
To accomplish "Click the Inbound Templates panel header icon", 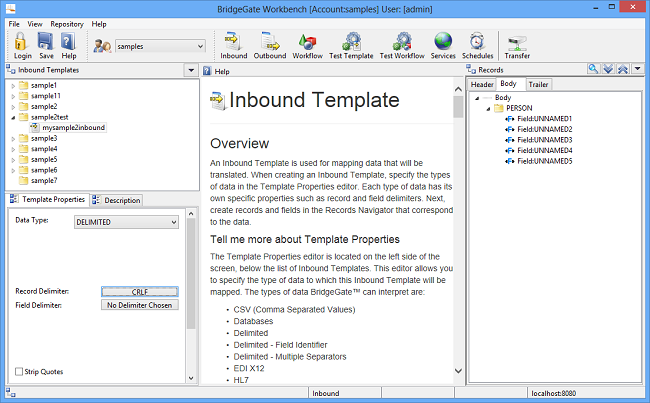I will 11,70.
